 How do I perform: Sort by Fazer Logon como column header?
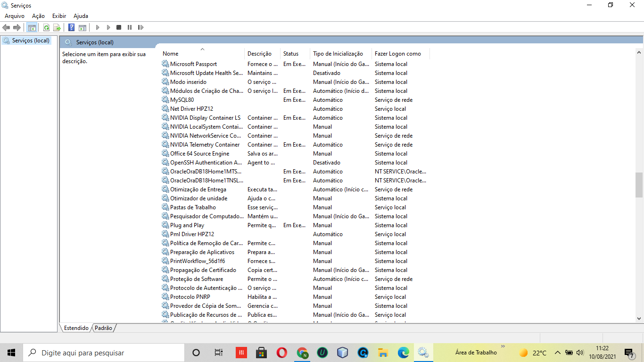point(401,54)
